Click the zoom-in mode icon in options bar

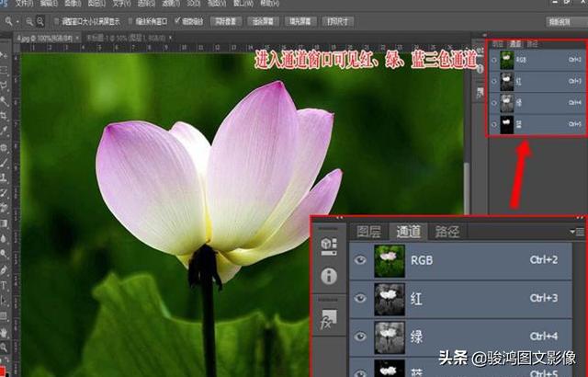(29, 21)
